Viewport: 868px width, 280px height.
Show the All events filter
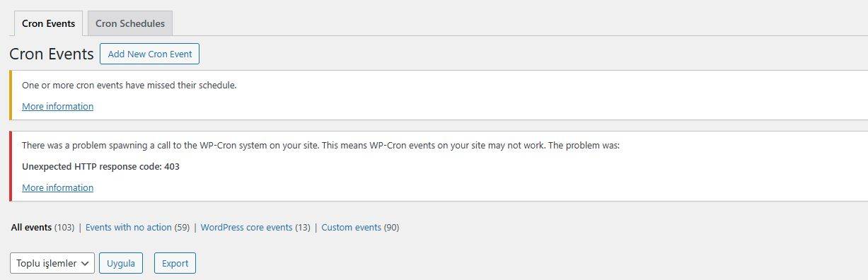pos(31,227)
